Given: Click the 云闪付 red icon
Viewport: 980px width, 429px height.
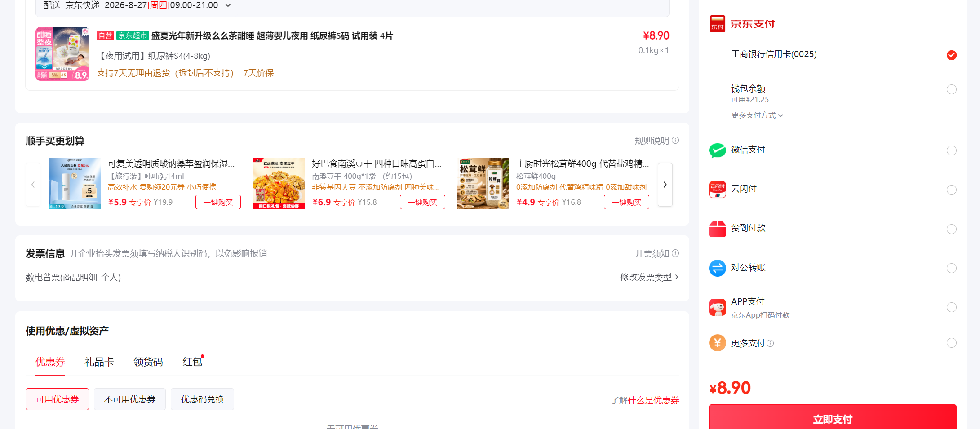Looking at the screenshot, I should [717, 190].
